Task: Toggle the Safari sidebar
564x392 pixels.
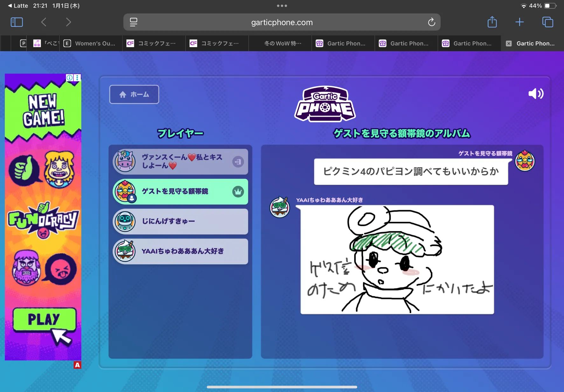Action: tap(17, 22)
